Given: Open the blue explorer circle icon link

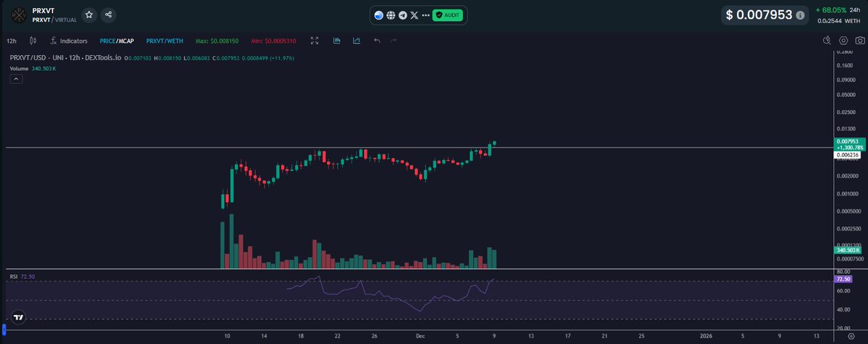Looking at the screenshot, I should point(379,15).
